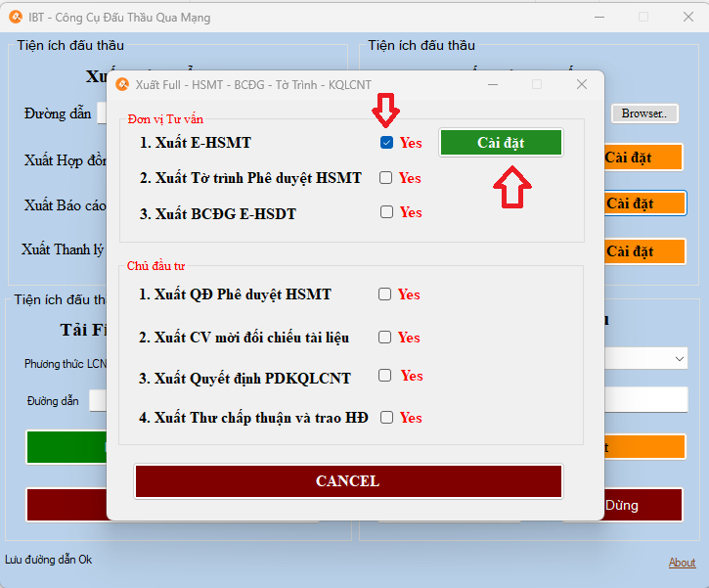Click the text field below the dropdown
Image resolution: width=709 pixels, height=588 pixels.
pos(645,399)
